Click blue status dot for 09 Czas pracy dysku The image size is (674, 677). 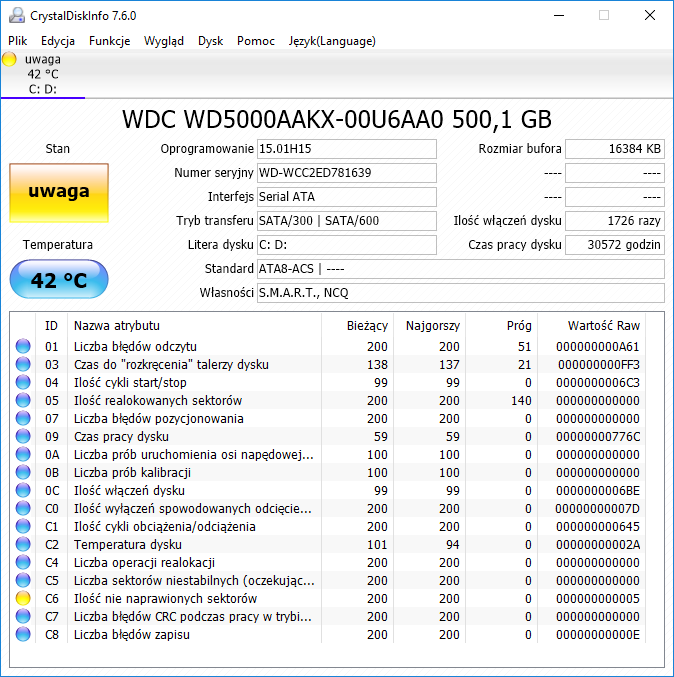click(23, 437)
